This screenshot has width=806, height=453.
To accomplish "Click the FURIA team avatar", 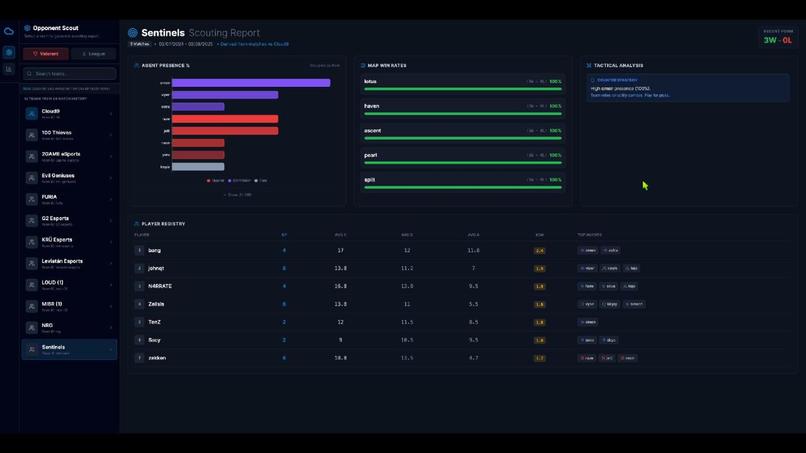I will coord(31,199).
